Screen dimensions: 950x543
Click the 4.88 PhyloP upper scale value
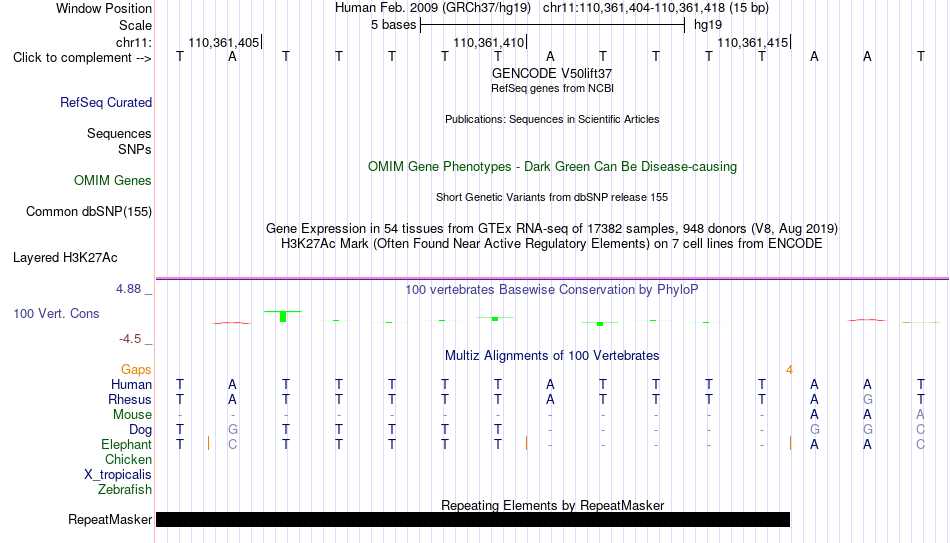point(128,289)
